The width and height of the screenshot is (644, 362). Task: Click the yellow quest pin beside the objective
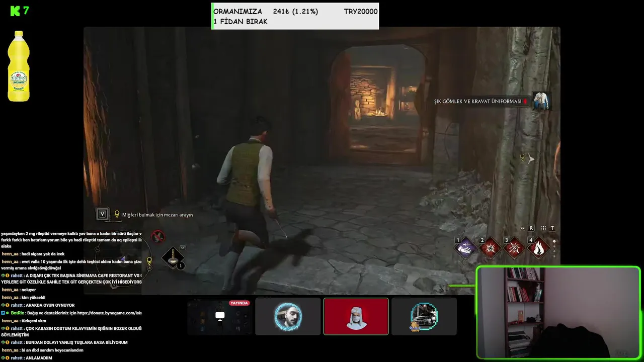117,214
